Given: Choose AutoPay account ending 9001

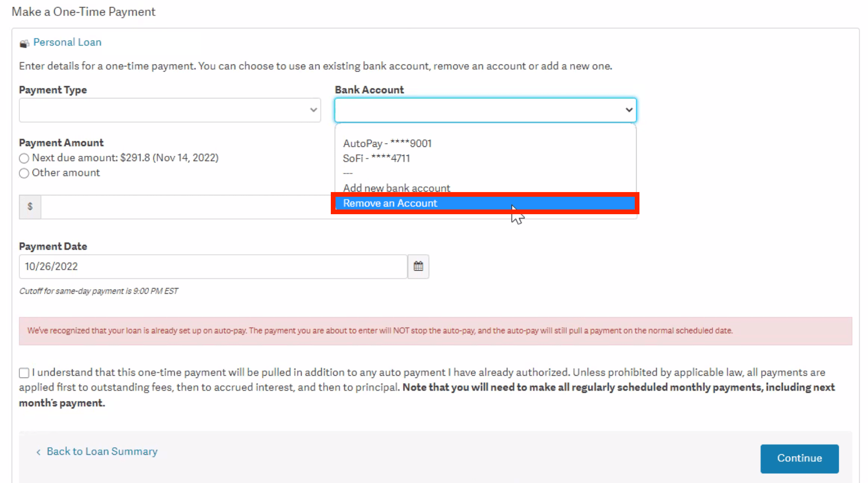Looking at the screenshot, I should click(x=387, y=143).
